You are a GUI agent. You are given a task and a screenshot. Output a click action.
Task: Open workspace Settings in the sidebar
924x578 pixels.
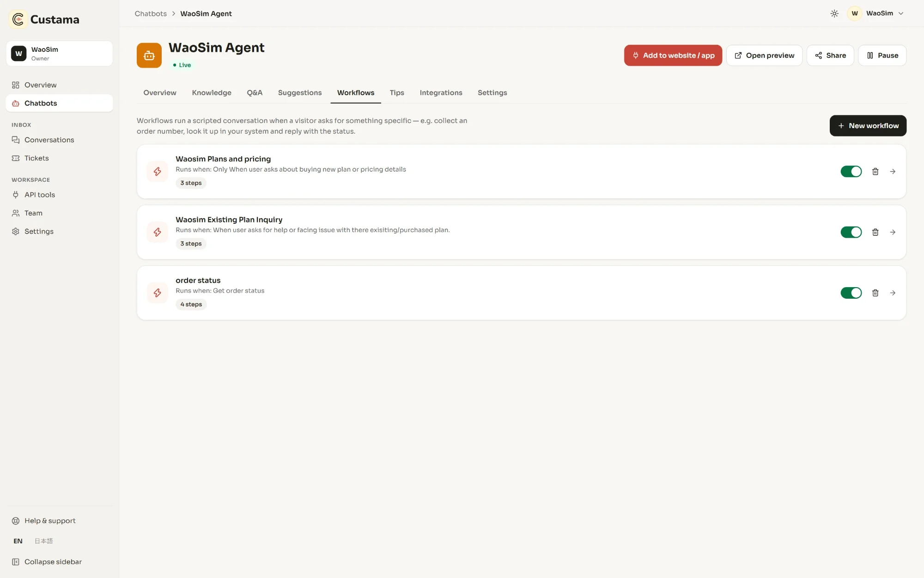(x=60, y=231)
